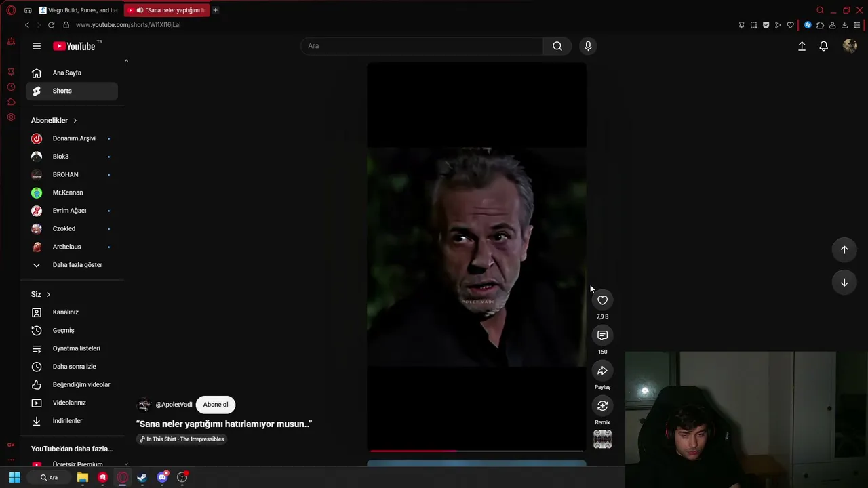Open the In This Shirt sound link
The width and height of the screenshot is (868, 488).
pos(182,439)
